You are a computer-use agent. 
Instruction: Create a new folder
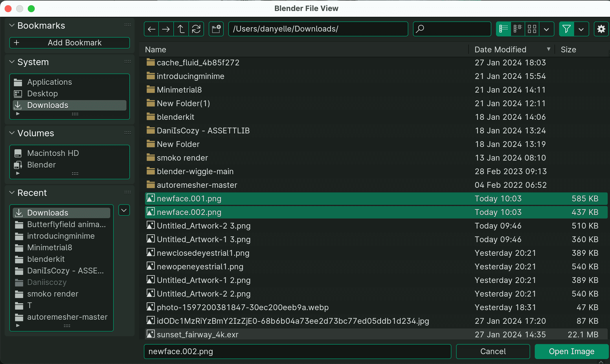coord(216,29)
